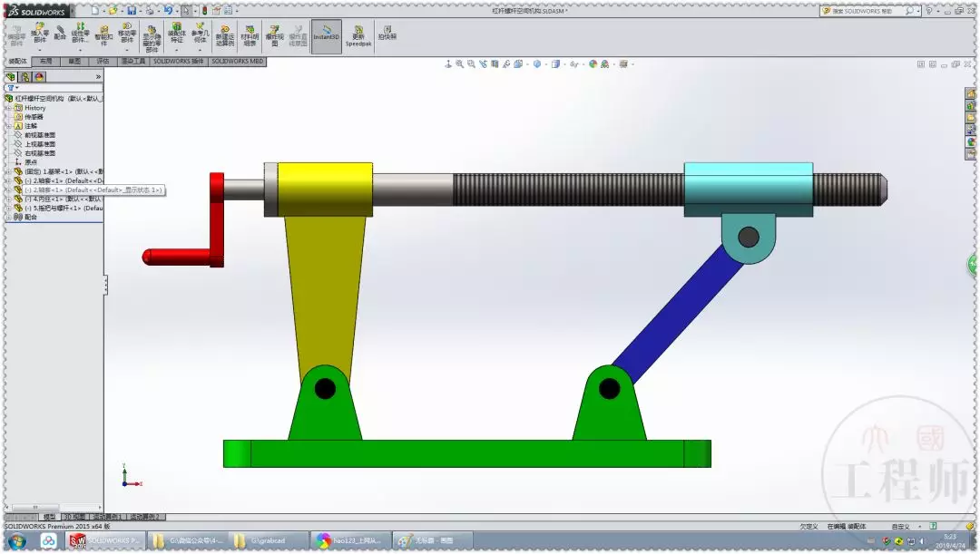980x554 pixels.
Task: Select the 3D 视图 bottom tab
Action: pyautogui.click(x=74, y=517)
